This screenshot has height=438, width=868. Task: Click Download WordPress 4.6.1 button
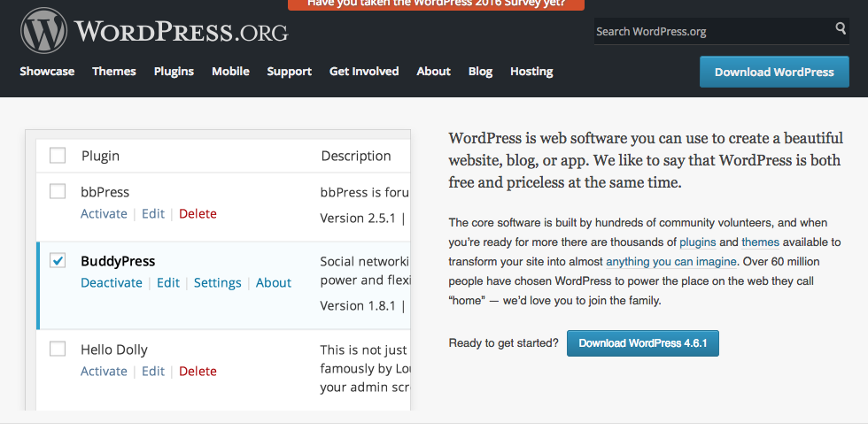coord(643,343)
